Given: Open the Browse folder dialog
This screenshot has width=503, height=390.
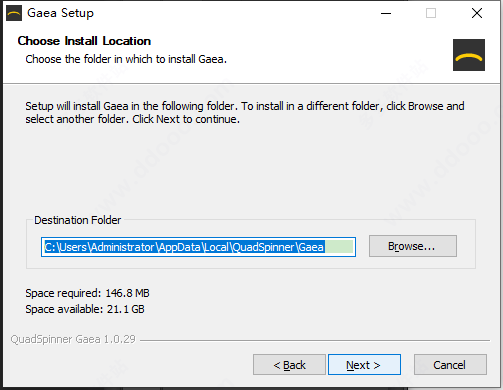Looking at the screenshot, I should click(413, 246).
